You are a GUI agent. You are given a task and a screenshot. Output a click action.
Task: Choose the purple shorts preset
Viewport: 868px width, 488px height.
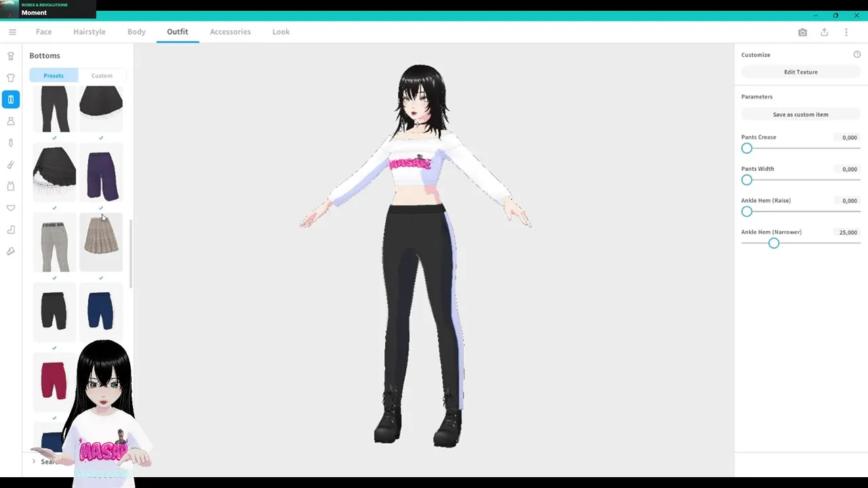[101, 173]
